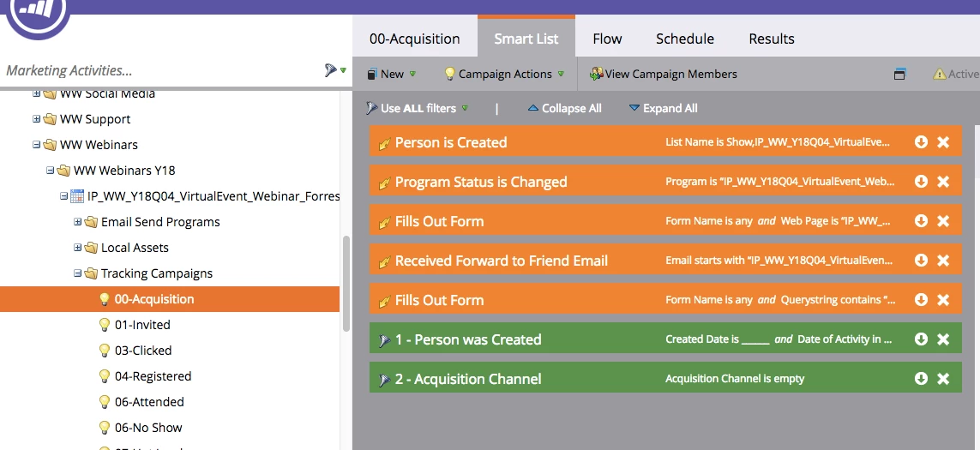Move Program Status is Changed trigger down

[x=921, y=181]
